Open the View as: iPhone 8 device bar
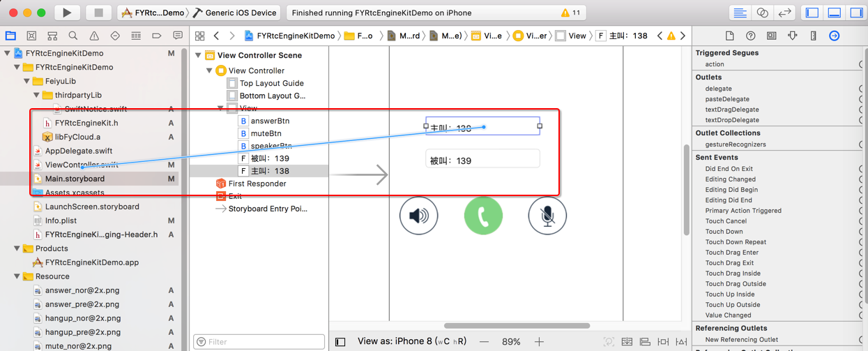The height and width of the screenshot is (351, 868). coord(412,342)
